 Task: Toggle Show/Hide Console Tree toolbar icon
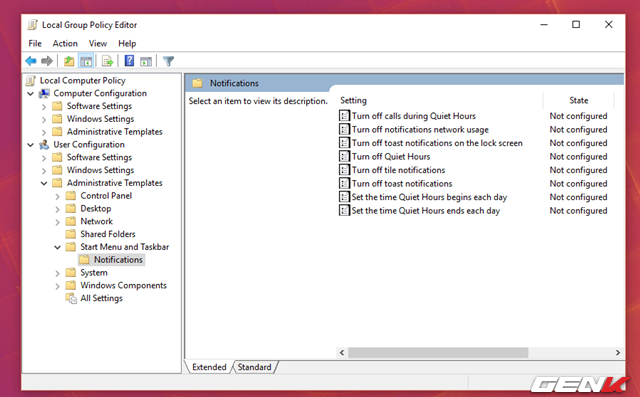tap(86, 61)
